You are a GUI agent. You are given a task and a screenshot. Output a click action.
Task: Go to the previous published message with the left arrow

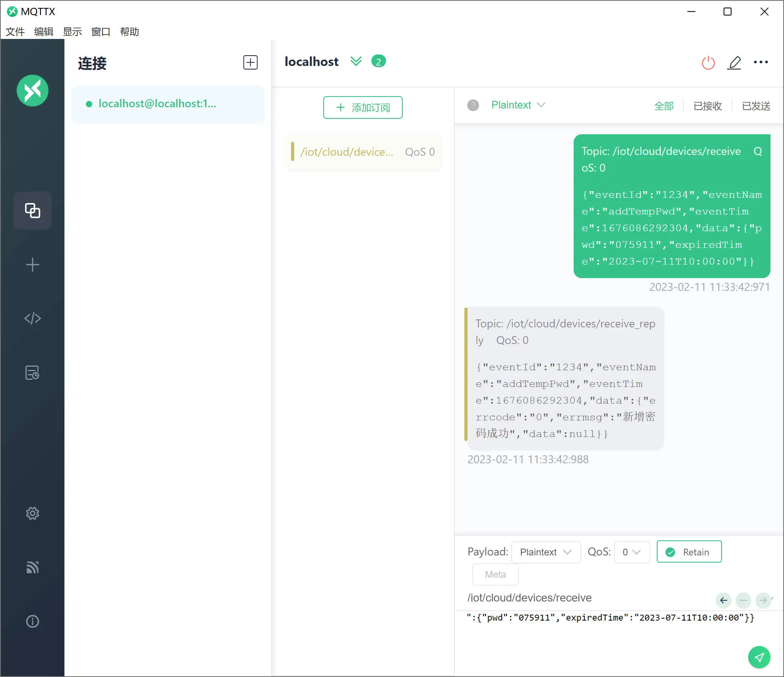click(724, 600)
